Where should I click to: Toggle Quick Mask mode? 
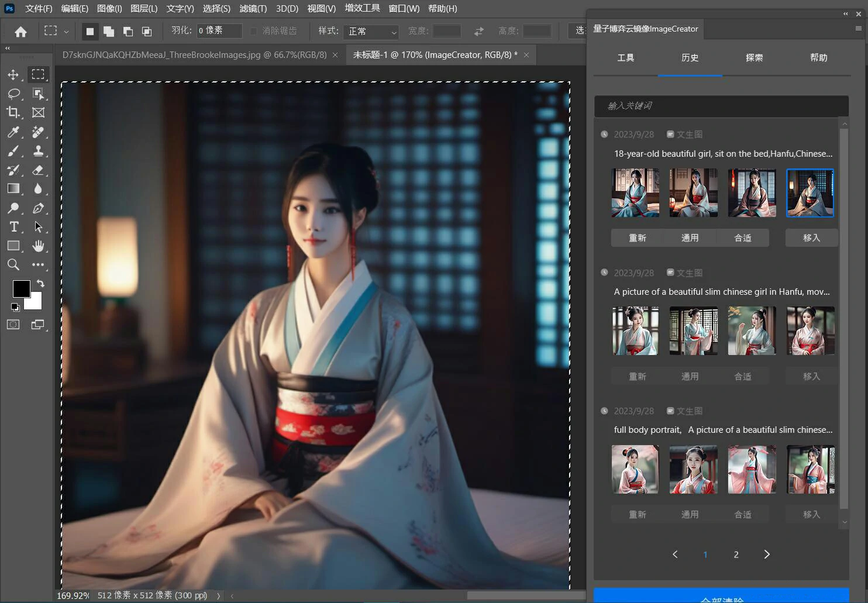coord(13,325)
